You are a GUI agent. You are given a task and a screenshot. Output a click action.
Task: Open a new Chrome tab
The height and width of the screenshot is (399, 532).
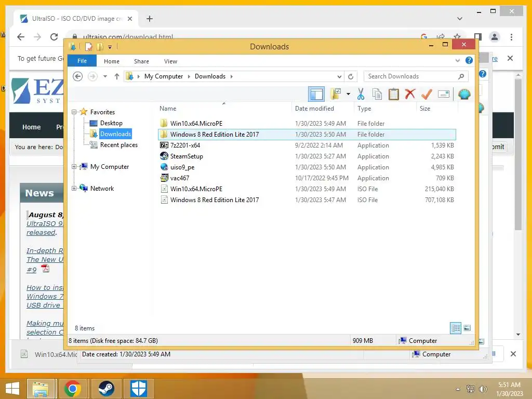pos(150,19)
